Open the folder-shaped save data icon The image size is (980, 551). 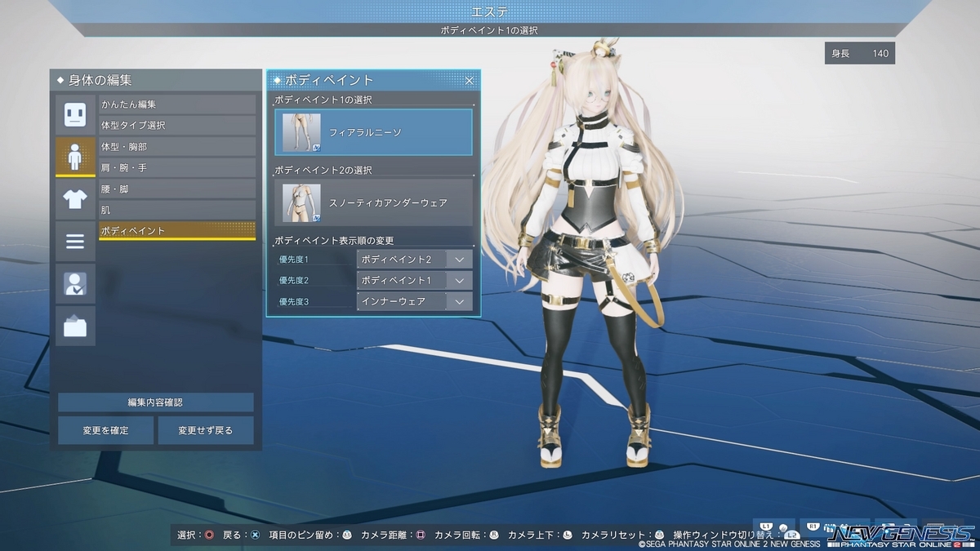75,327
